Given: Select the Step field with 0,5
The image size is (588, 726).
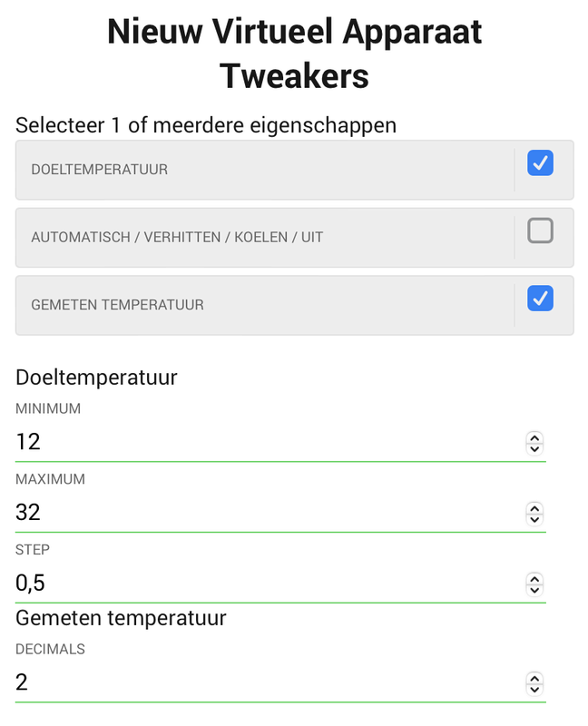Looking at the screenshot, I should [263, 584].
